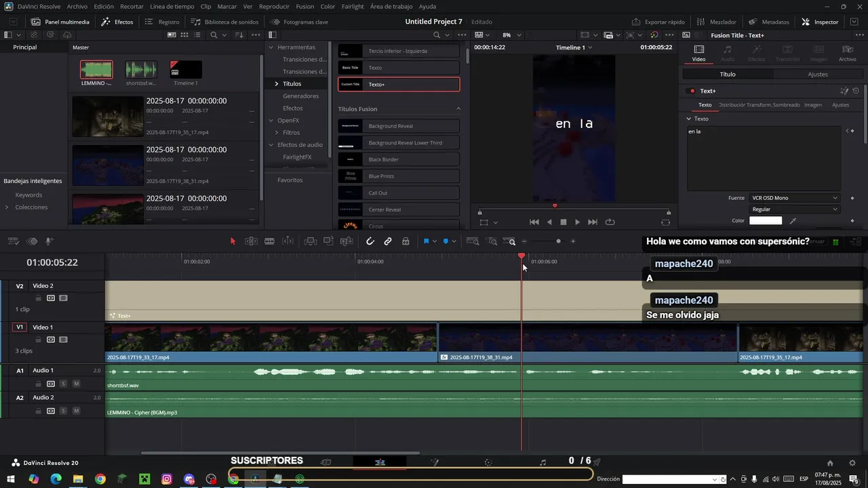This screenshot has height=488, width=868.
Task: Click the white text Color swatch
Action: point(766,221)
